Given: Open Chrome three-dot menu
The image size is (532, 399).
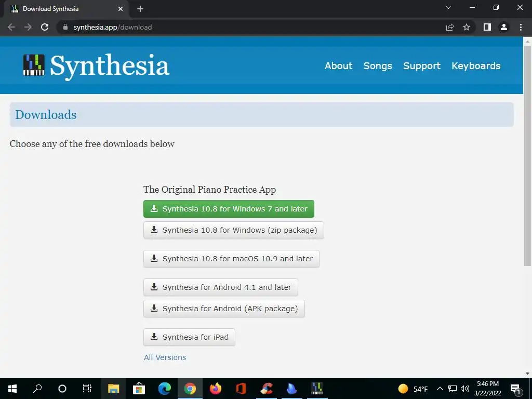Looking at the screenshot, I should [521, 27].
